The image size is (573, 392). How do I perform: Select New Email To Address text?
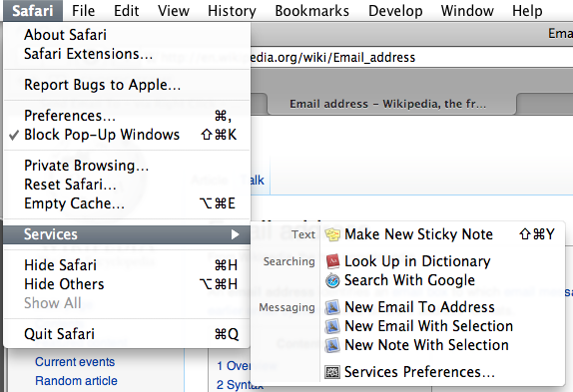pyautogui.click(x=419, y=307)
